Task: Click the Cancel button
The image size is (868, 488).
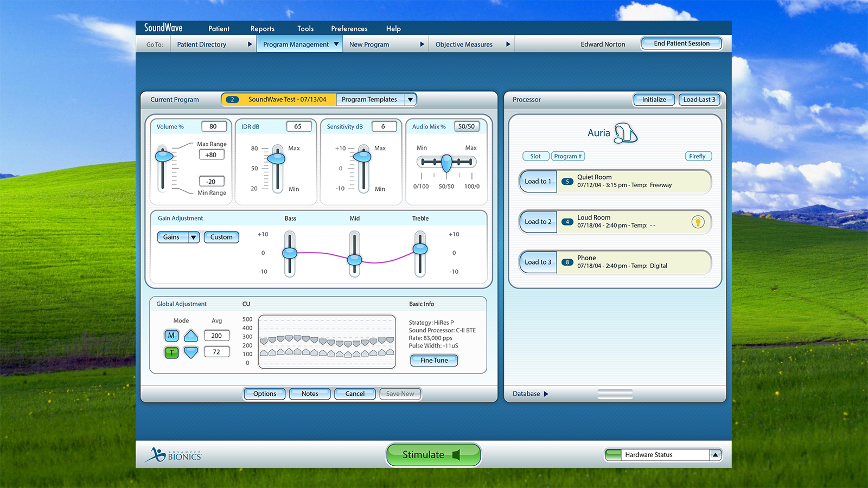Action: [x=355, y=394]
